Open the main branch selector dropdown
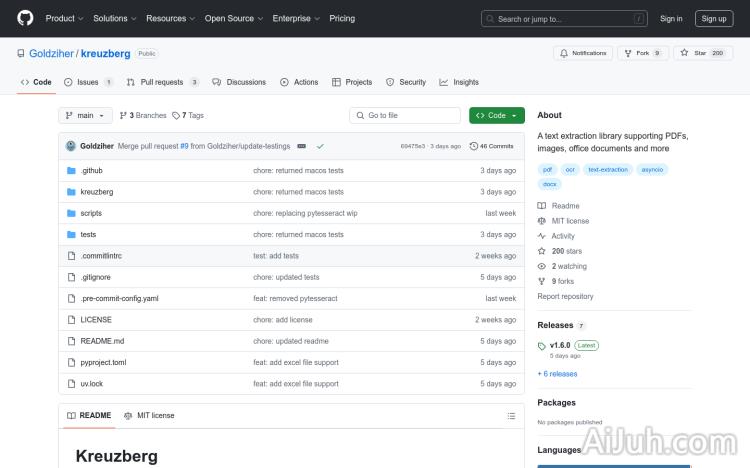750x468 pixels. pos(85,116)
